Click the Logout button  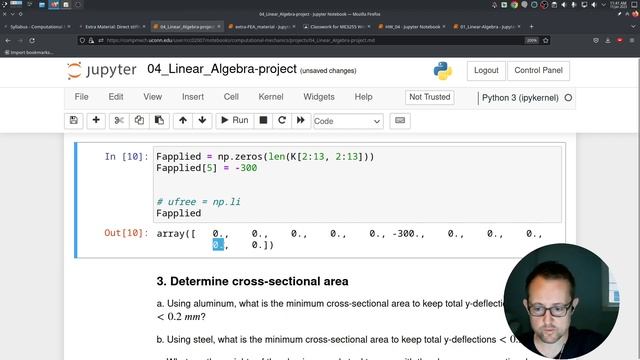coord(486,71)
